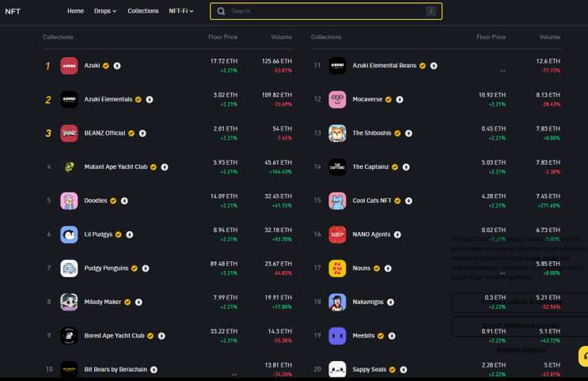Accept Cookies & Continue

pyautogui.click(x=522, y=302)
